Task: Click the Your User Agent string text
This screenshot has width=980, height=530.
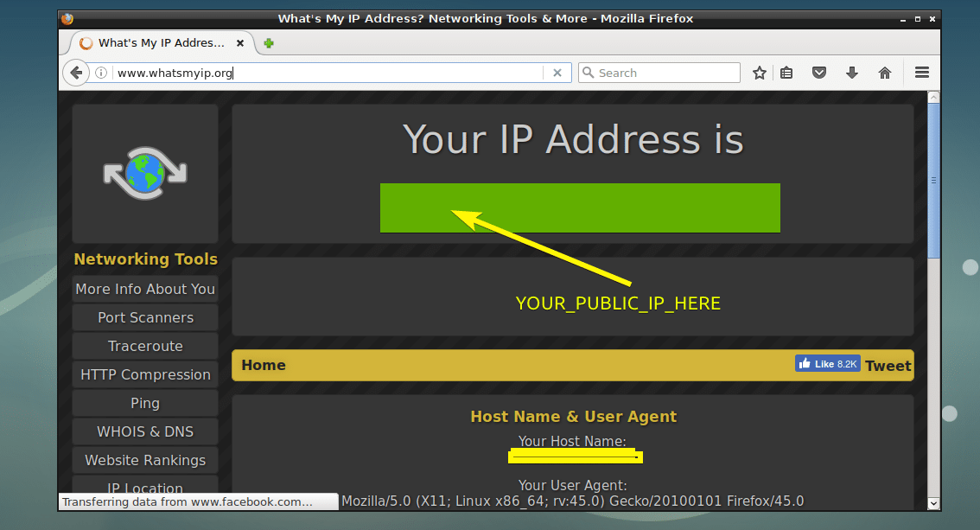Action: click(x=572, y=501)
